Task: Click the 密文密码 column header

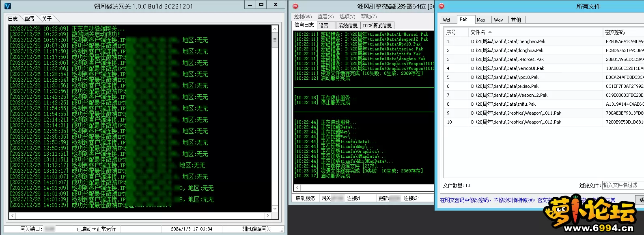Action: click(x=623, y=32)
